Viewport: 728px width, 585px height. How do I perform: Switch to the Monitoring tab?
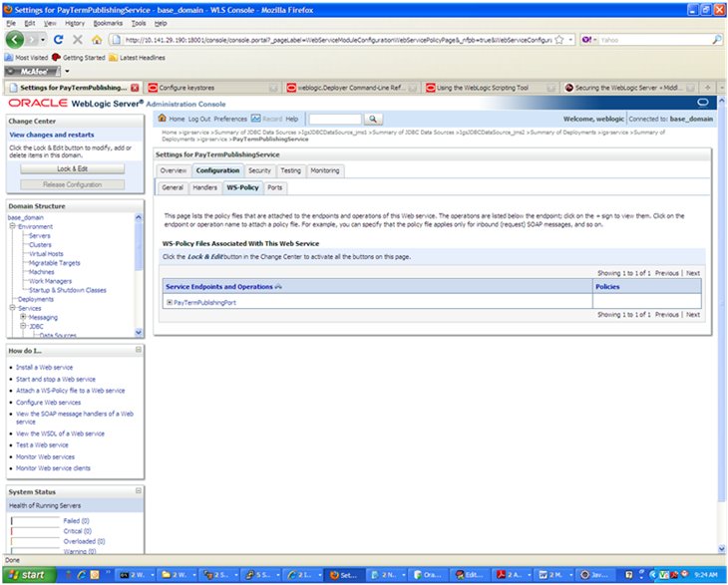coord(325,170)
